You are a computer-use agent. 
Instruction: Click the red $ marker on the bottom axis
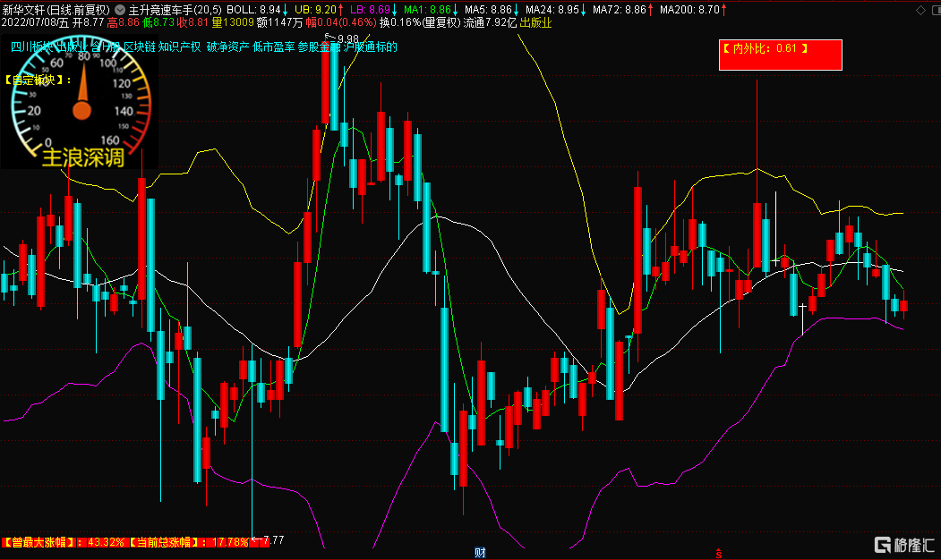tap(718, 554)
